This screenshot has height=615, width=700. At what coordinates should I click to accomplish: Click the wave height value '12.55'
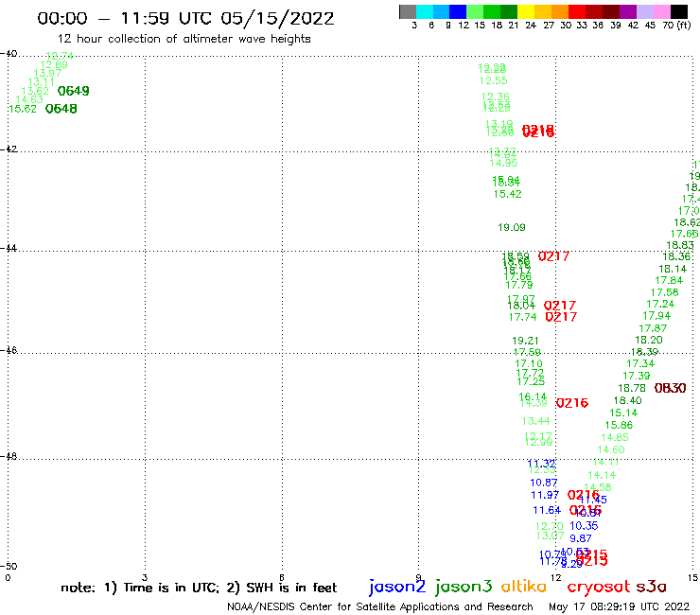click(493, 80)
